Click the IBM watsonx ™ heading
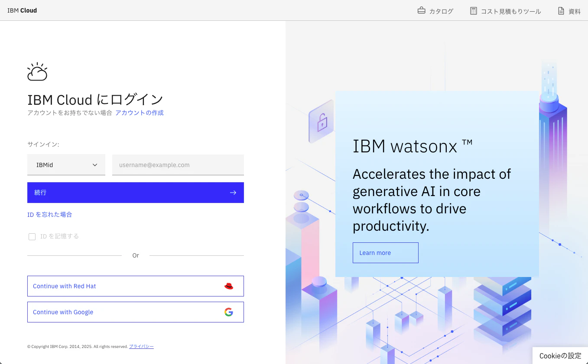The height and width of the screenshot is (364, 588). (x=413, y=146)
